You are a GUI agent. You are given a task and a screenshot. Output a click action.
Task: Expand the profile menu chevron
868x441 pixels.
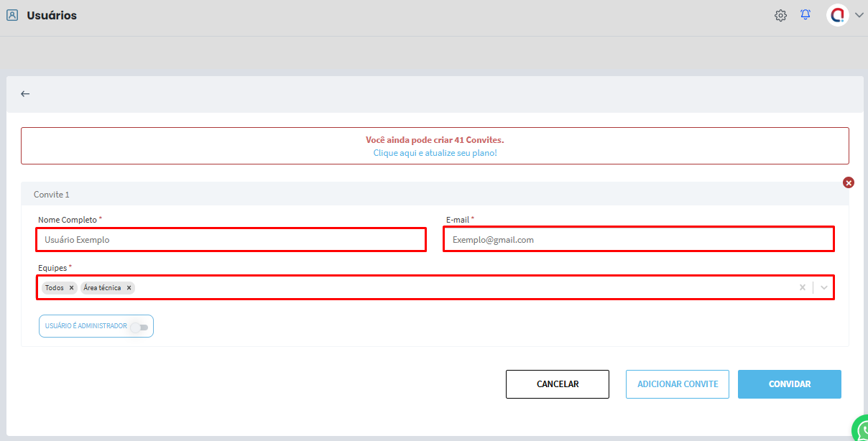859,16
